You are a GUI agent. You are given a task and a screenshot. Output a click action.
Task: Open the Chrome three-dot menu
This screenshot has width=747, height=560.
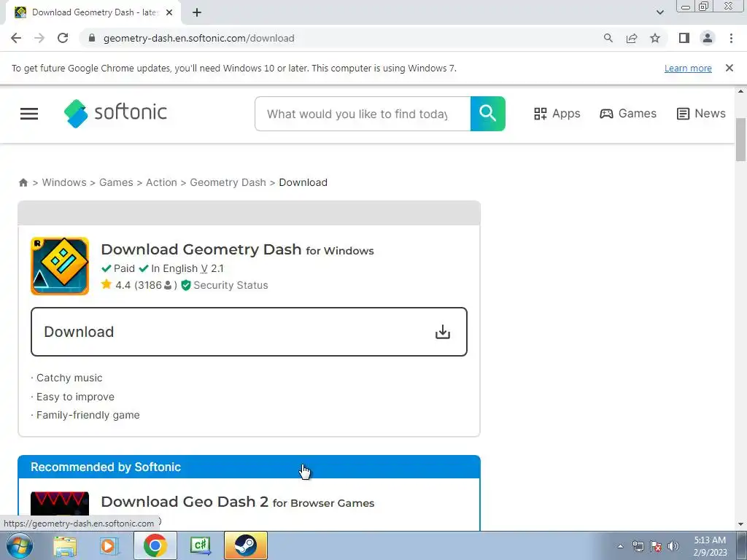731,38
